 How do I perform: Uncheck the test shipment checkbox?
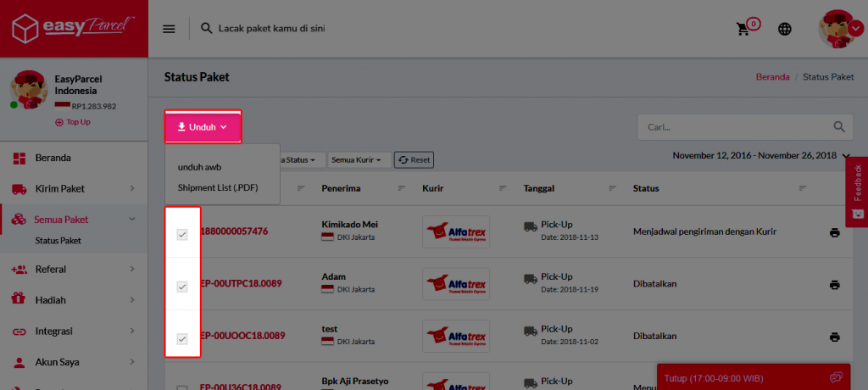coord(181,339)
